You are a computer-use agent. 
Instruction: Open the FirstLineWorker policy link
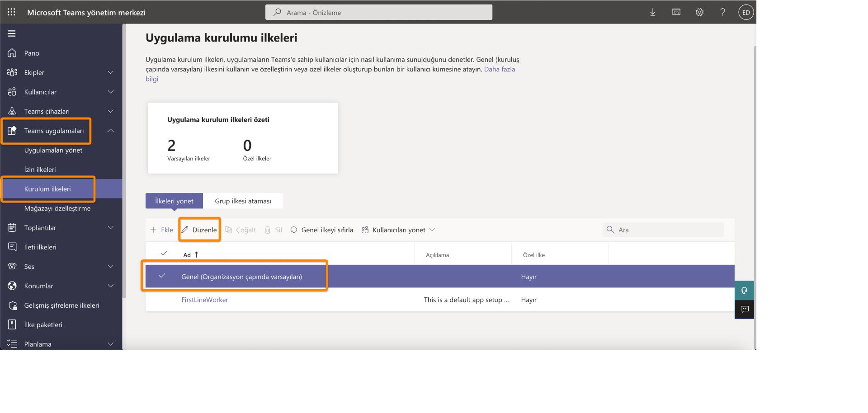(205, 300)
